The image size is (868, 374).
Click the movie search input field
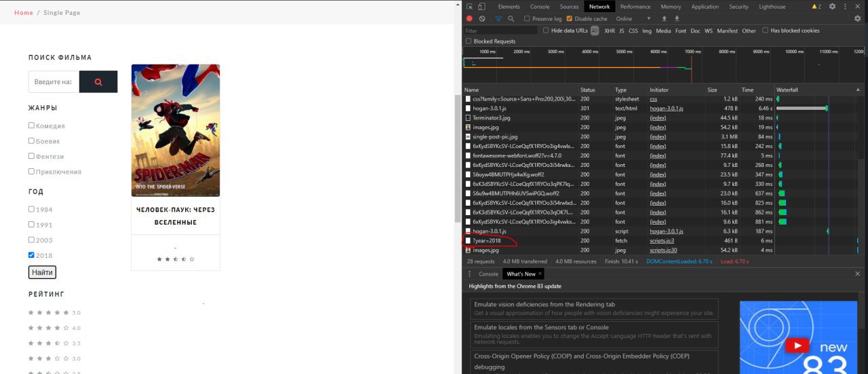54,81
